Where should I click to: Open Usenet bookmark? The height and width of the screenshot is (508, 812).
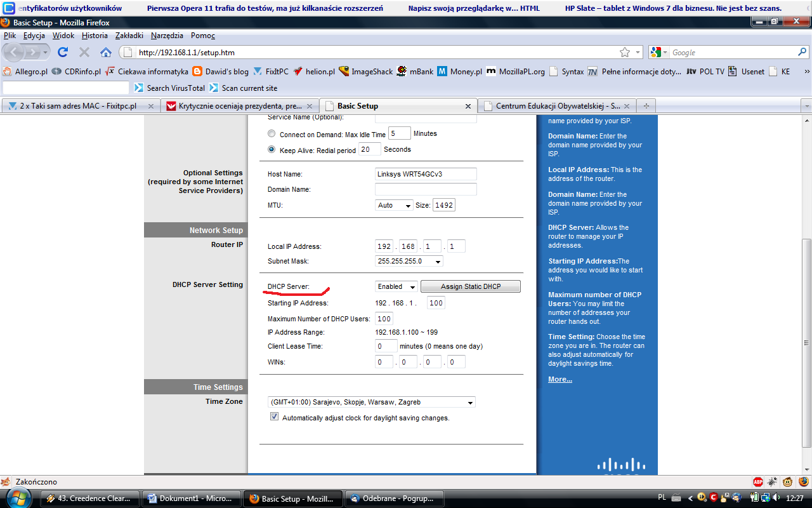[746, 72]
